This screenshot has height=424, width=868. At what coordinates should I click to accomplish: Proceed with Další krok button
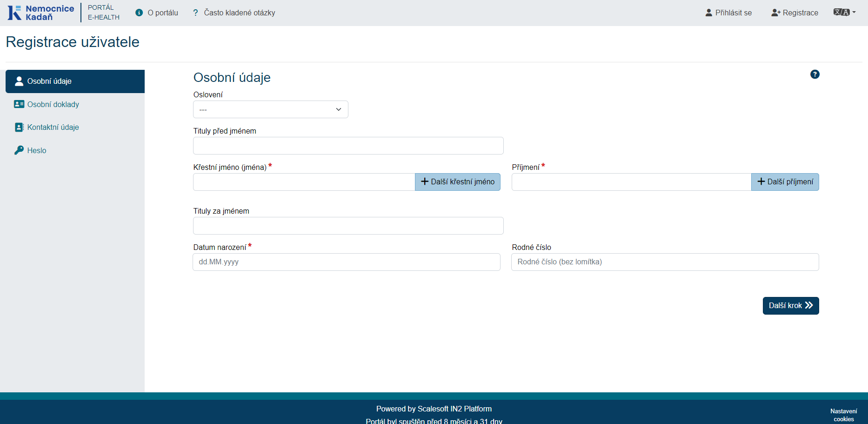click(x=791, y=306)
